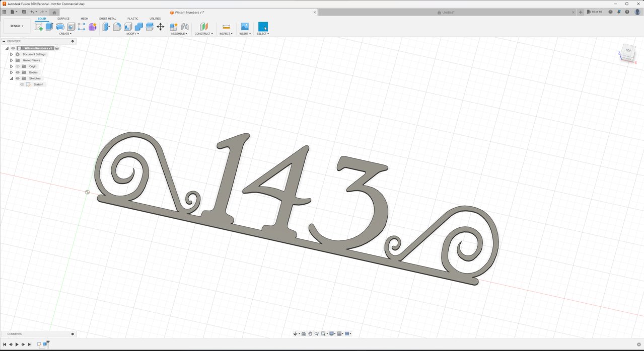Click the Zoom icon with plus sign

[316, 334]
